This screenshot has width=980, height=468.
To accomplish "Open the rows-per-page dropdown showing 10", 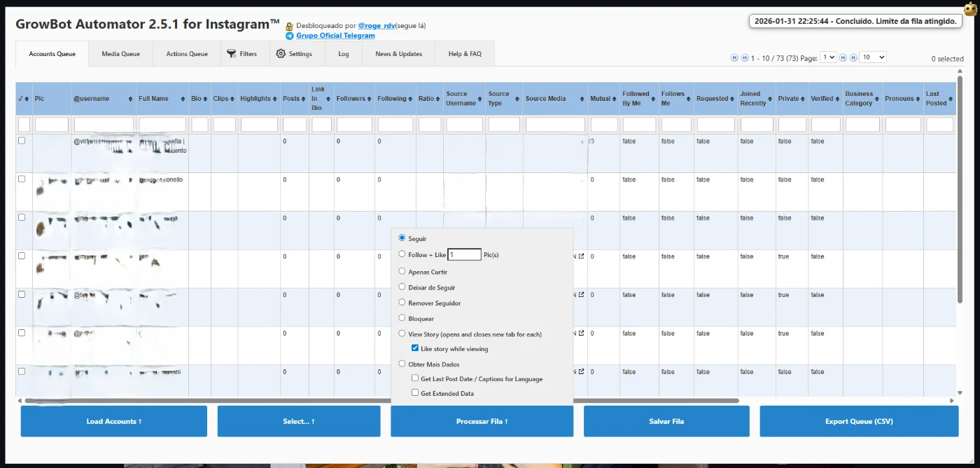I will coord(872,57).
